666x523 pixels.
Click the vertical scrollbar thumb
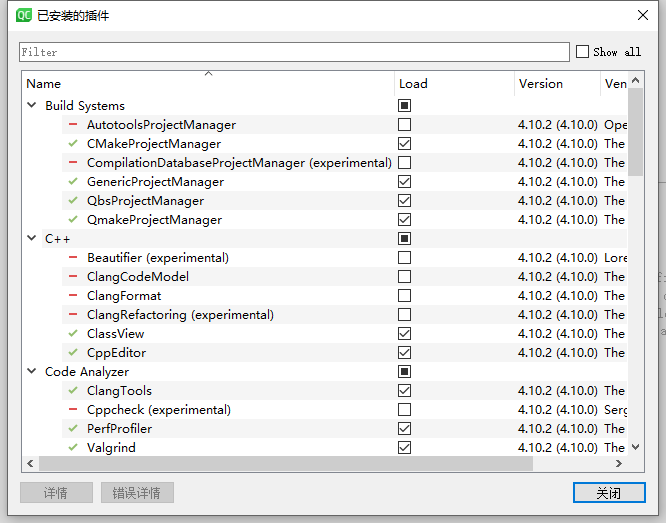point(635,133)
